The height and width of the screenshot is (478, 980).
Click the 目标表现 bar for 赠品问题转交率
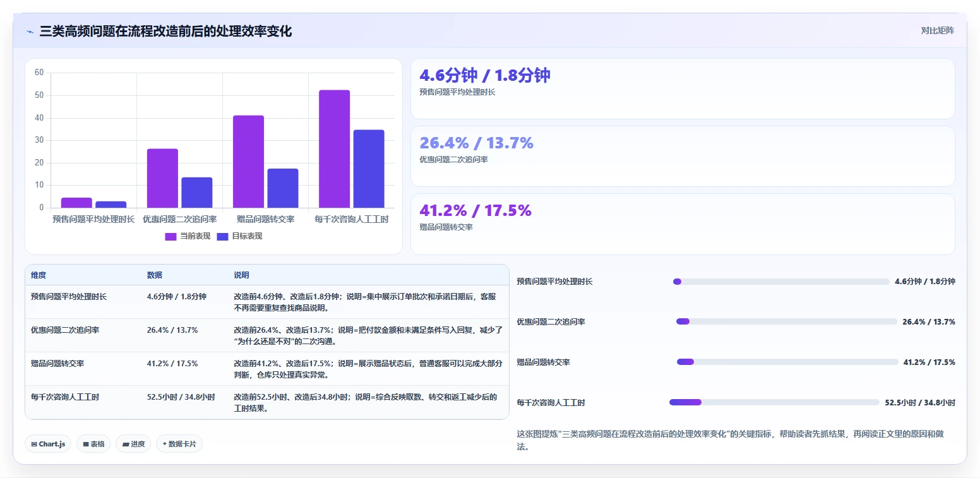[x=283, y=188]
